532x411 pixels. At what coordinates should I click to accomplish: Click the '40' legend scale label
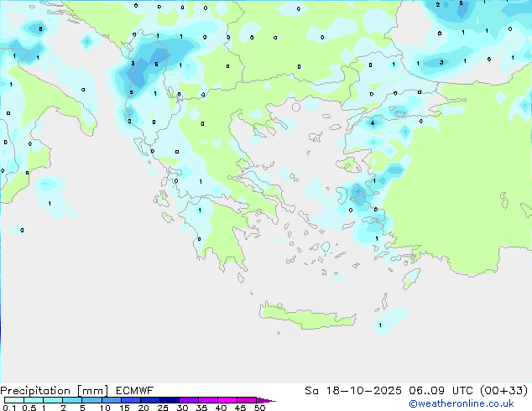pos(221,408)
